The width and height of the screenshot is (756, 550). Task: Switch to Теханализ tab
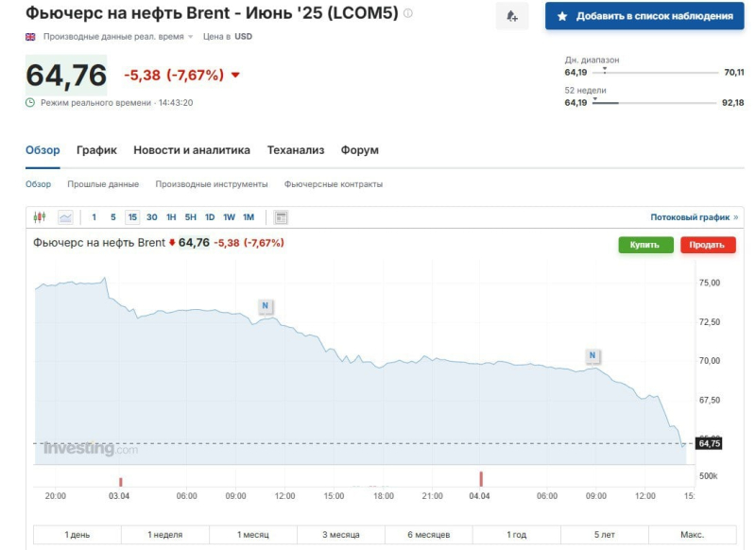coord(296,150)
